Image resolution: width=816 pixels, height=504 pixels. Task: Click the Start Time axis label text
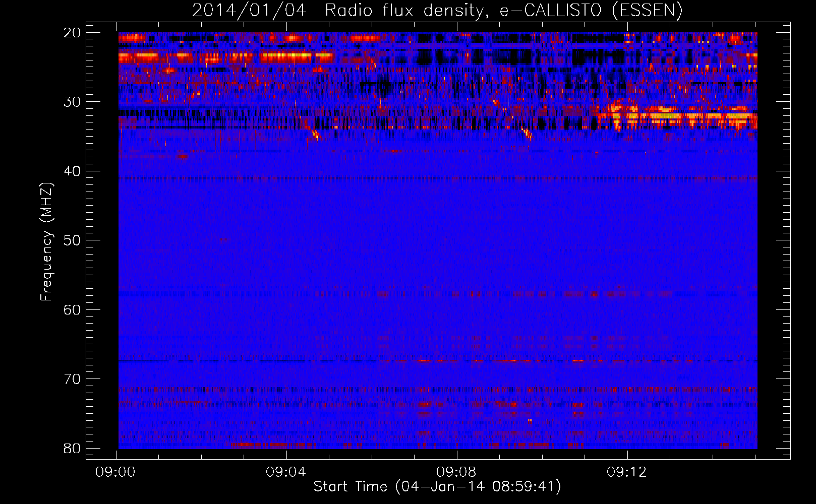(437, 486)
